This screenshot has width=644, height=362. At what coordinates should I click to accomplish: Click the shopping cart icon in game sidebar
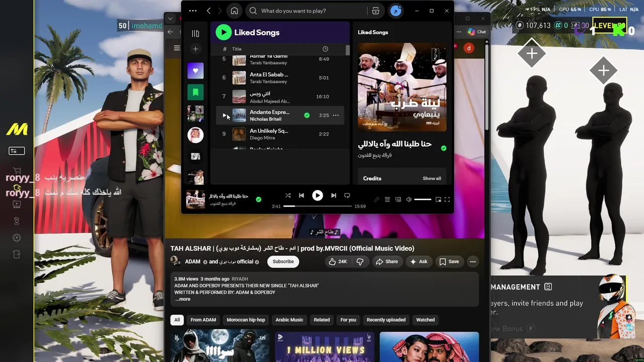17,171
